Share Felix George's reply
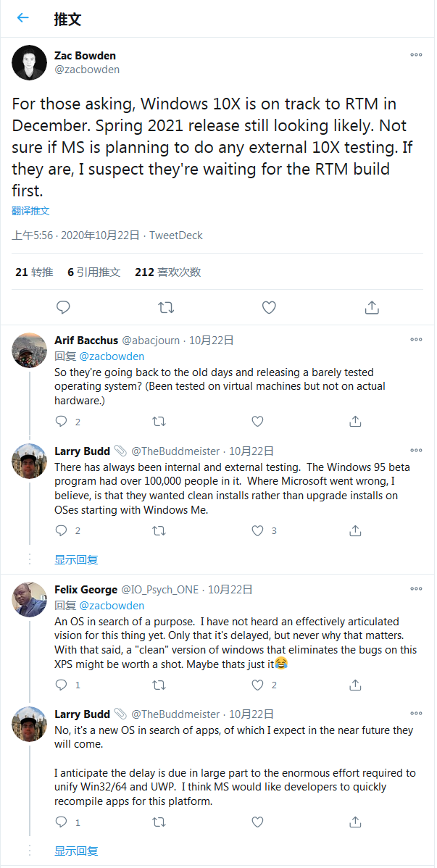The image size is (437, 868). [355, 685]
